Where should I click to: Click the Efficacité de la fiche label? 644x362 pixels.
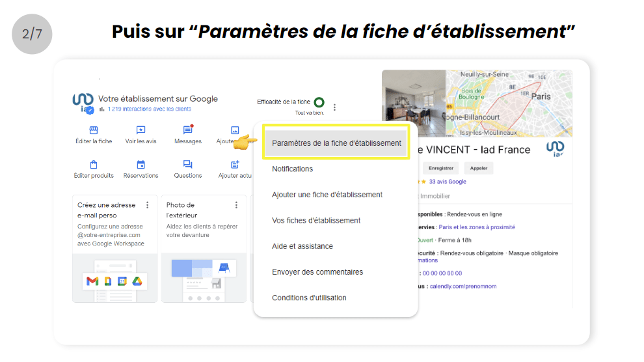[x=284, y=102]
